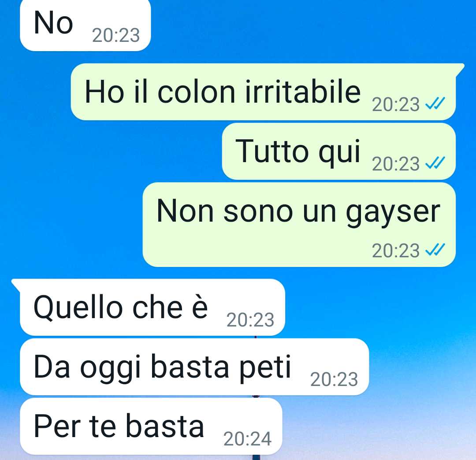Tap the timestamp on 'Da oggi basta peti'
This screenshot has width=476, height=460.
pos(334,379)
